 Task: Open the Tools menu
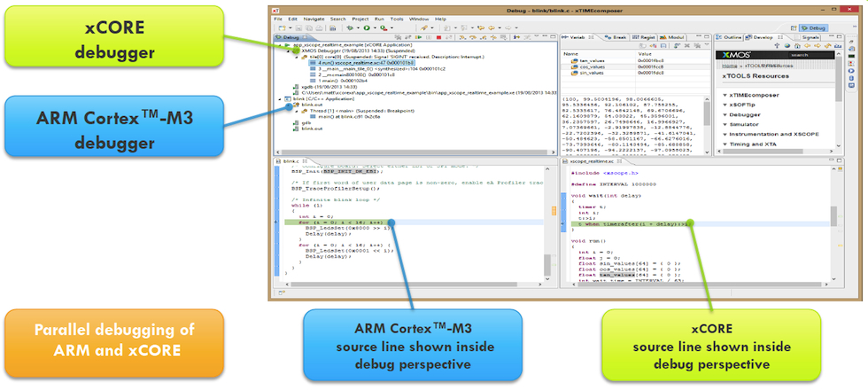[x=397, y=19]
